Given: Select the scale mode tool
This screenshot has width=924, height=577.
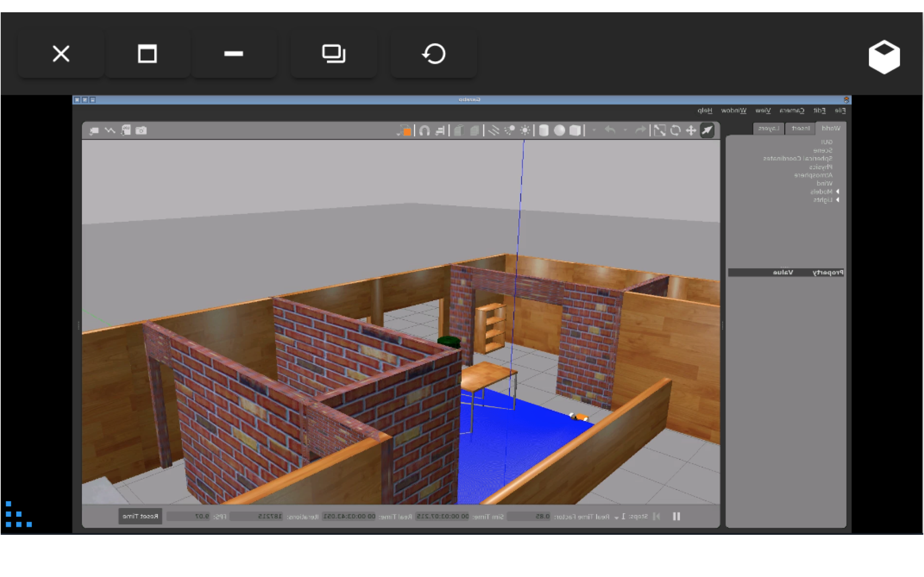Looking at the screenshot, I should 659,131.
